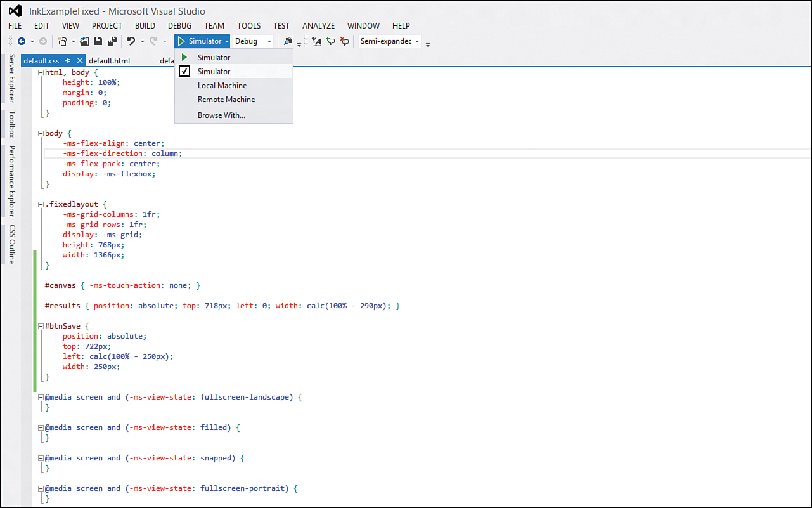Click the greyed Redo arrow icon
Viewport: 812px width, 508px height.
pos(153,41)
